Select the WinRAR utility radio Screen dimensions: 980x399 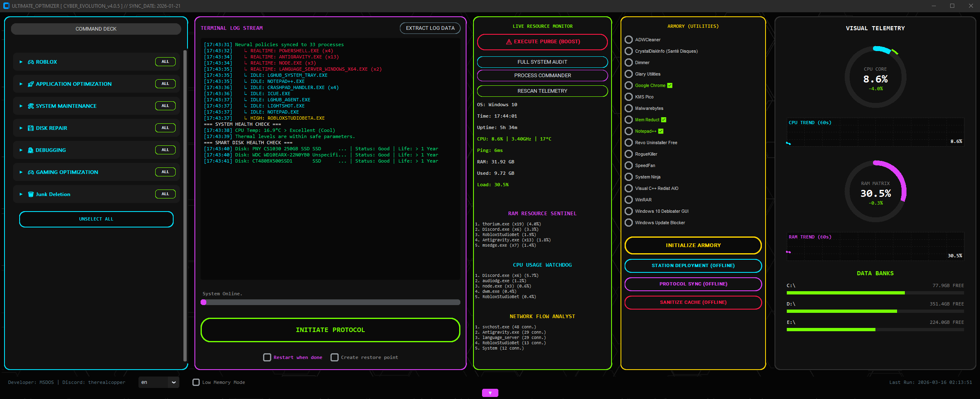coord(629,200)
